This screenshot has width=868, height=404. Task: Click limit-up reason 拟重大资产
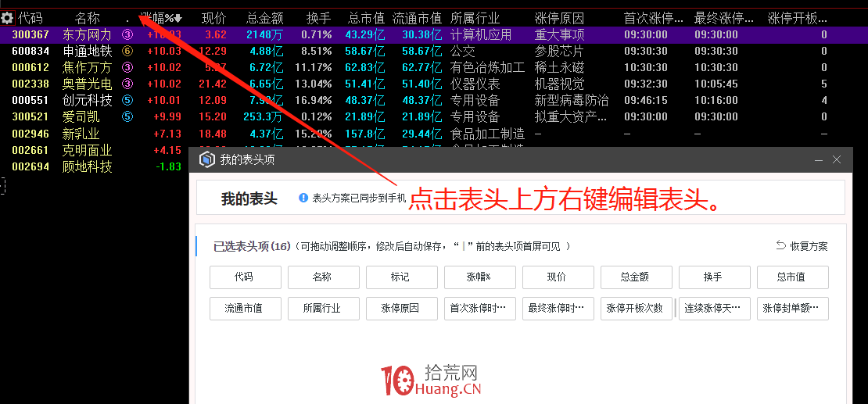pyautogui.click(x=572, y=116)
